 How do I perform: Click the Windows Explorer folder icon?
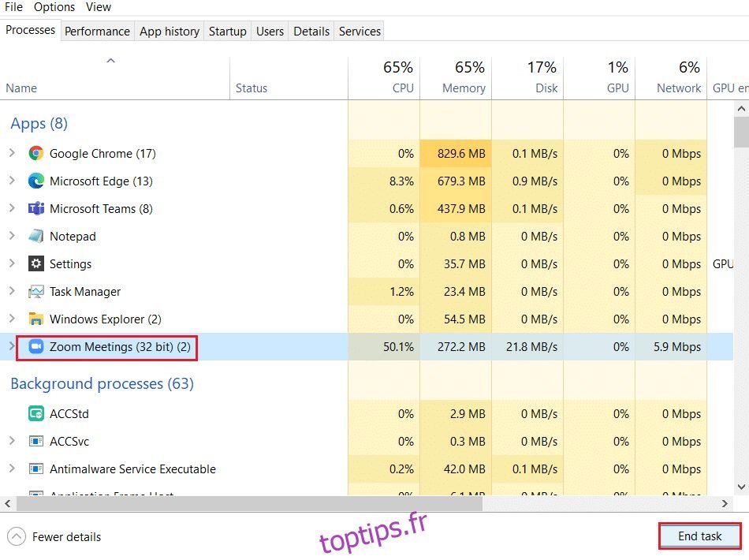(x=35, y=319)
